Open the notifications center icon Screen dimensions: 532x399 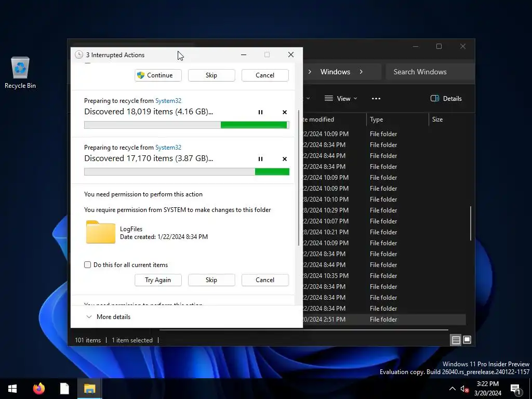pyautogui.click(x=516, y=390)
